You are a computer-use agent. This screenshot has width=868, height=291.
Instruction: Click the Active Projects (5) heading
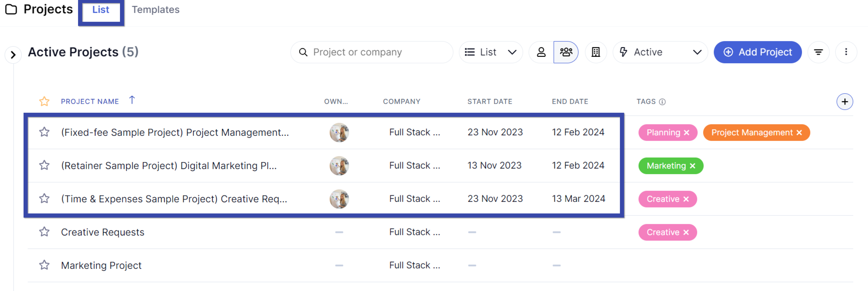click(83, 52)
